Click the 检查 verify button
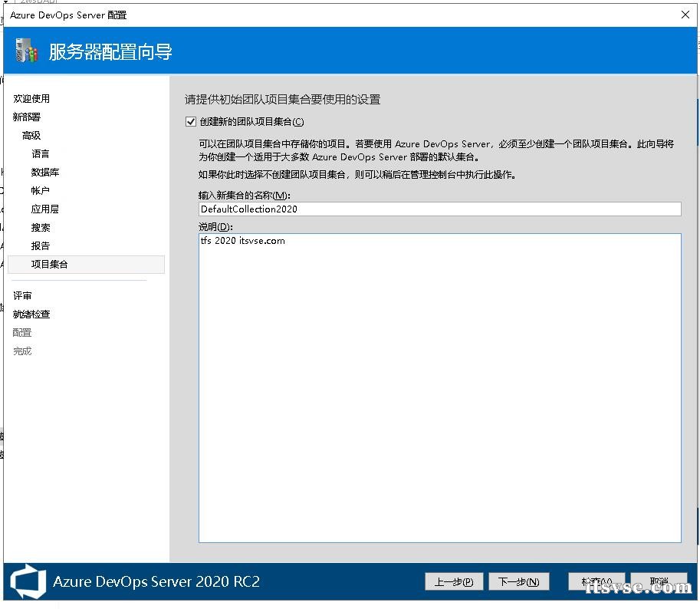This screenshot has height=609, width=700. click(596, 581)
